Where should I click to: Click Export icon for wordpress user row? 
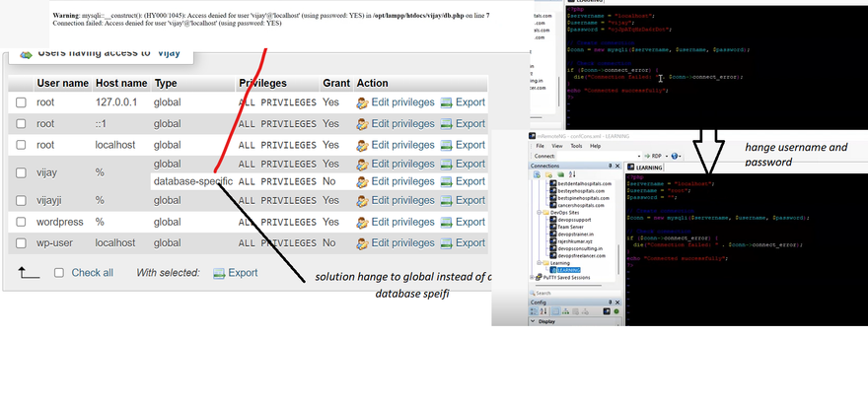pyautogui.click(x=447, y=222)
